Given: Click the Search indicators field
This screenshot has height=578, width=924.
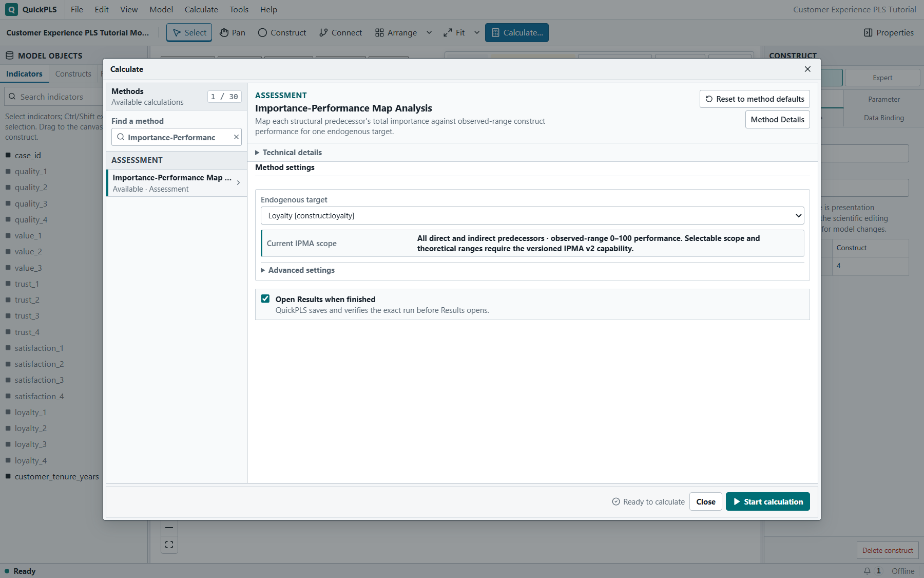Looking at the screenshot, I should (x=54, y=97).
